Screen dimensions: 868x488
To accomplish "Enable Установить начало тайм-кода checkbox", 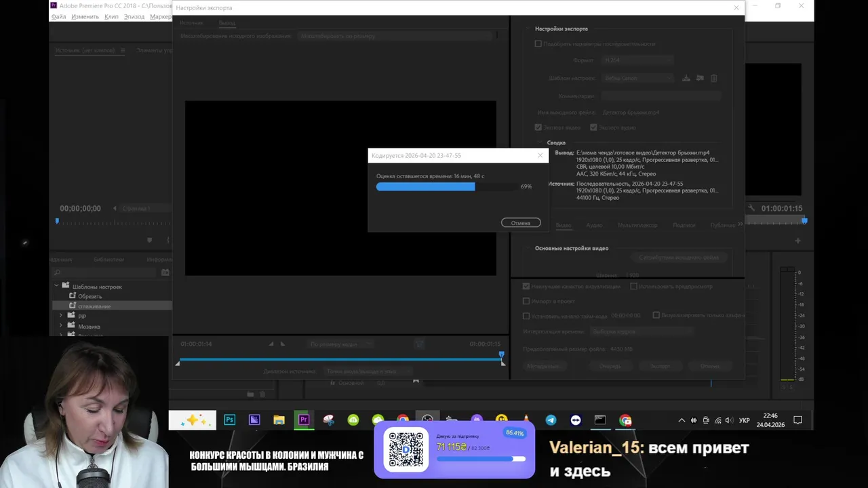I will pyautogui.click(x=526, y=316).
